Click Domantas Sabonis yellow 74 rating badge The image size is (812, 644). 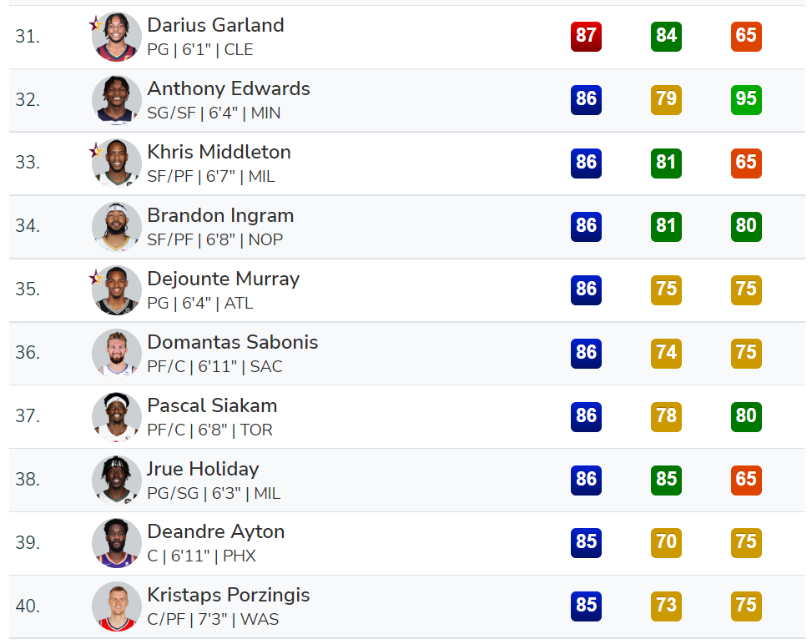click(x=666, y=353)
